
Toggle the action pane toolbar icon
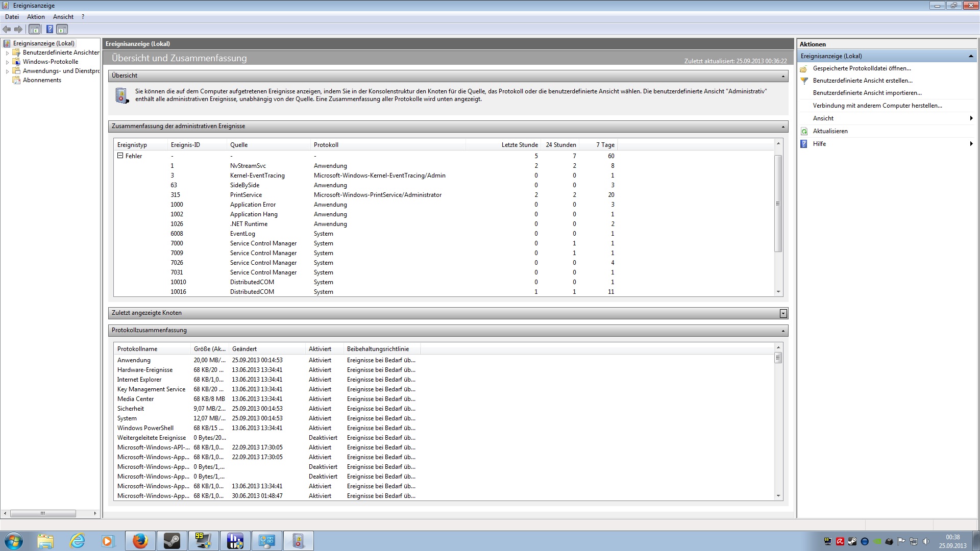[x=62, y=29]
